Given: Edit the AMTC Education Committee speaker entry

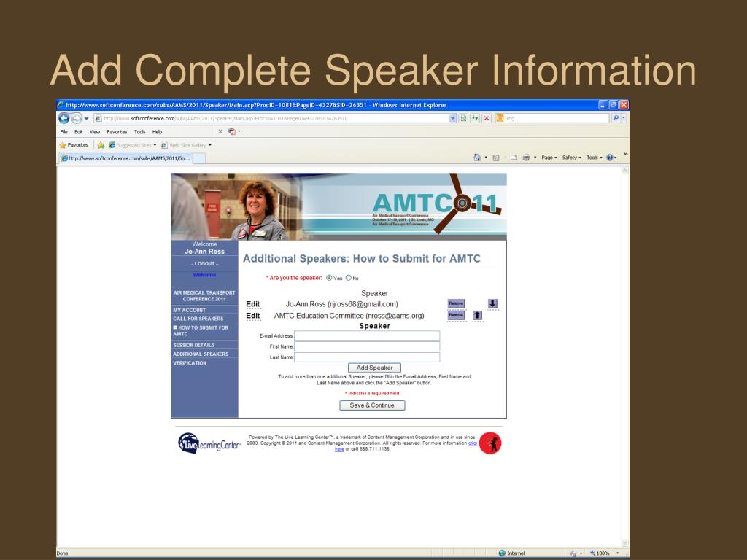Looking at the screenshot, I should point(253,316).
